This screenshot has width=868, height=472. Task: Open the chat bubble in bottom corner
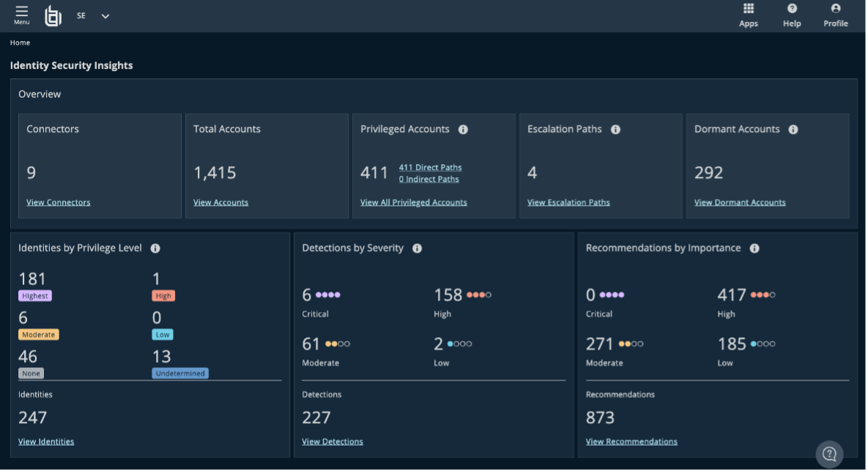tap(829, 454)
